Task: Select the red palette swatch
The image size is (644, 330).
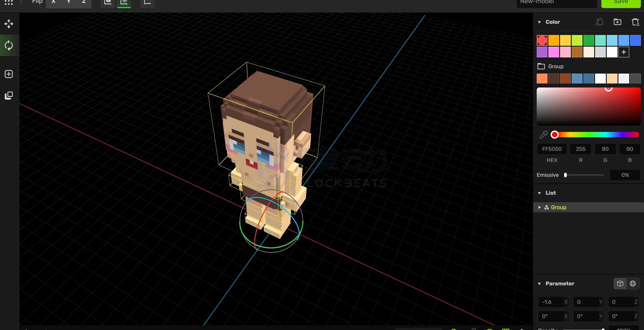Action: 542,40
